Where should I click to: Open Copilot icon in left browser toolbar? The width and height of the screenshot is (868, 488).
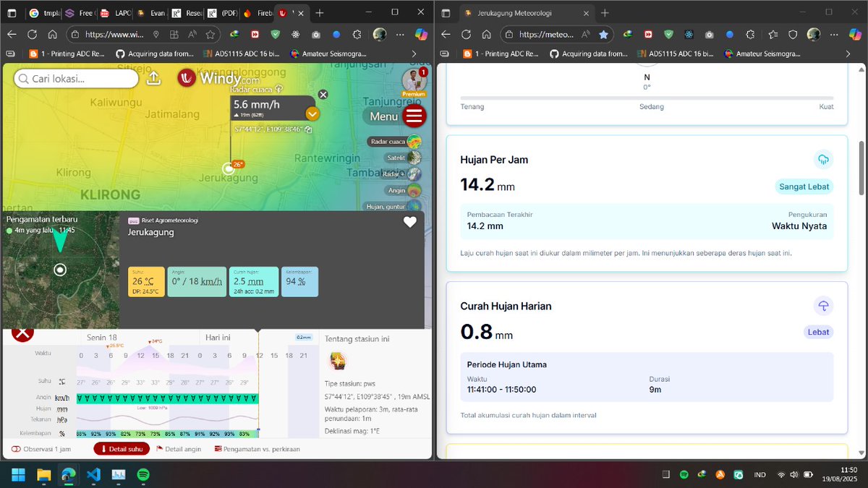tap(422, 34)
